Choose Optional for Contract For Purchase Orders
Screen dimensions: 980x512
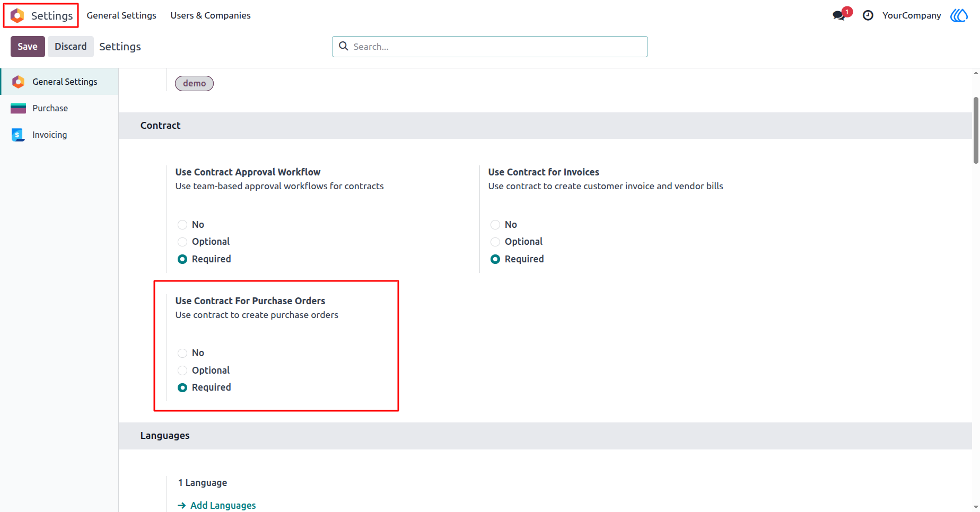[x=182, y=370]
